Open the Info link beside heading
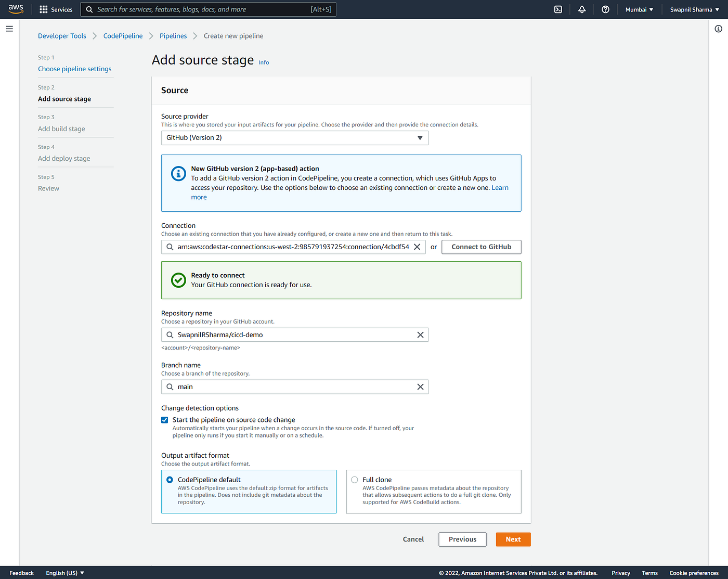 click(x=264, y=62)
